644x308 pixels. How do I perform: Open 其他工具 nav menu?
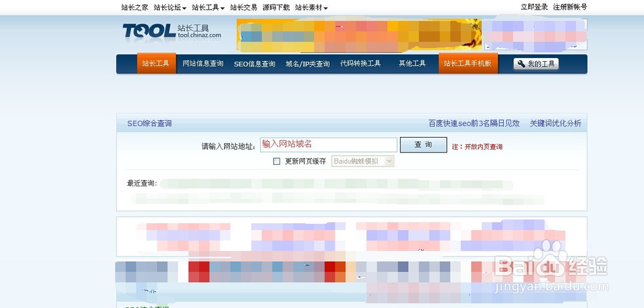pos(412,64)
